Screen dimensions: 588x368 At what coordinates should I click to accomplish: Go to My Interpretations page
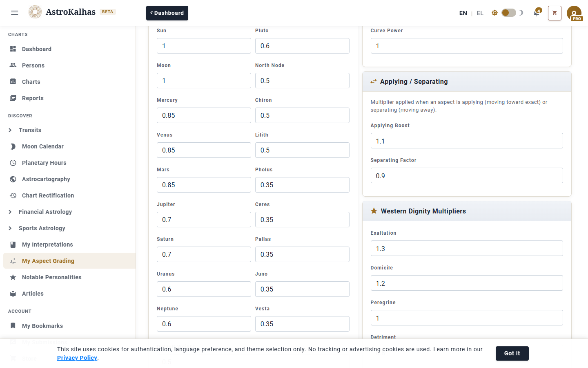(x=47, y=245)
